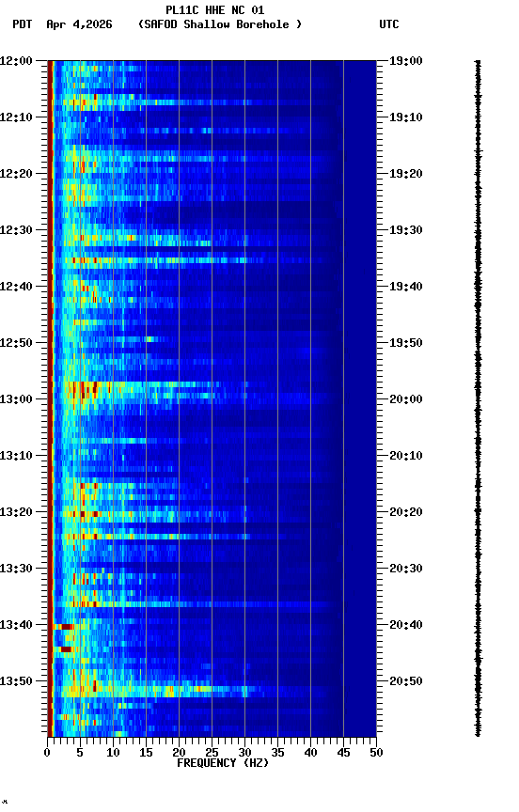The width and height of the screenshot is (519, 812).
Task: Click the '5' frequency axis label
Action: (x=80, y=753)
